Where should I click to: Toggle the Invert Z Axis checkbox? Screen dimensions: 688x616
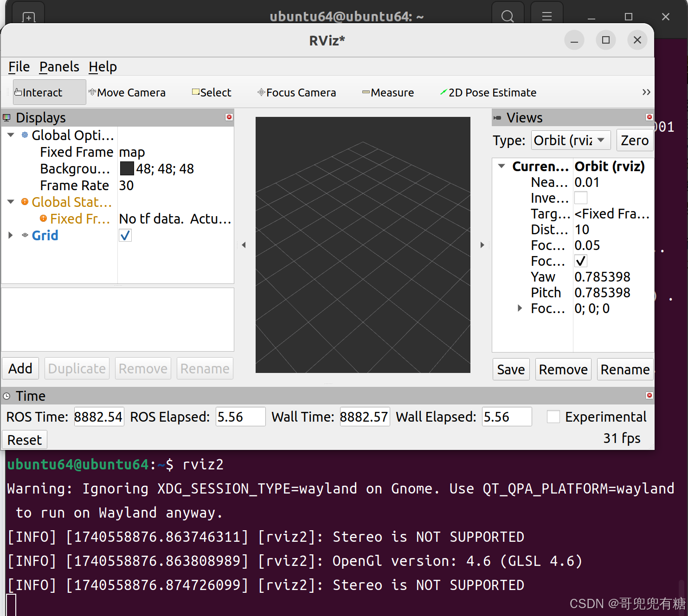(x=580, y=198)
